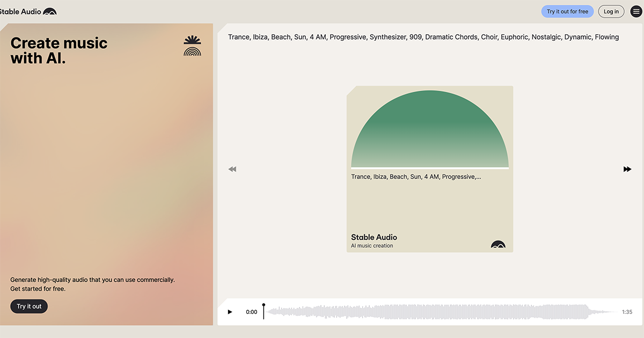Image resolution: width=644 pixels, height=338 pixels.
Task: Click the Stable Audio wordmark in header
Action: [x=20, y=11]
